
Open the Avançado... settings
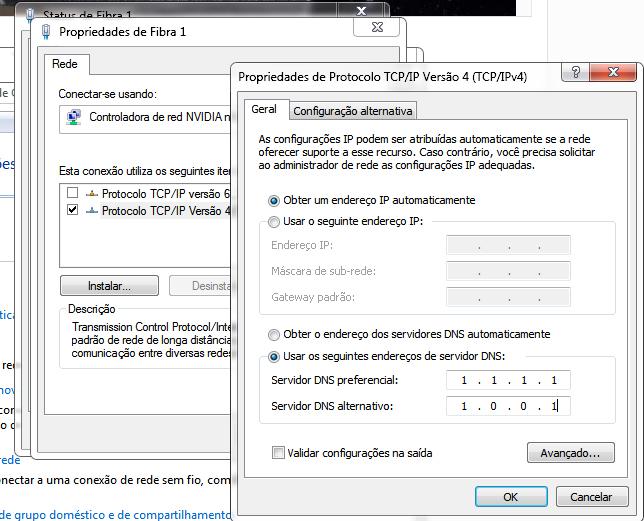570,453
